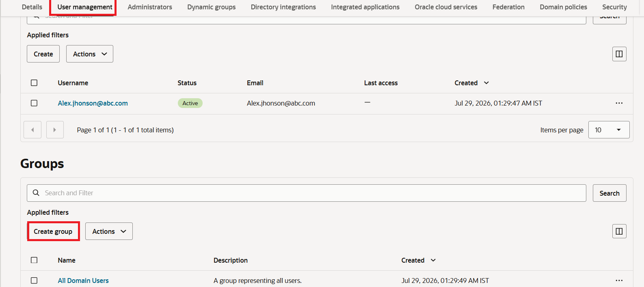Viewport: 644px width, 287px height.
Task: Click the Email column header
Action: coord(255,83)
